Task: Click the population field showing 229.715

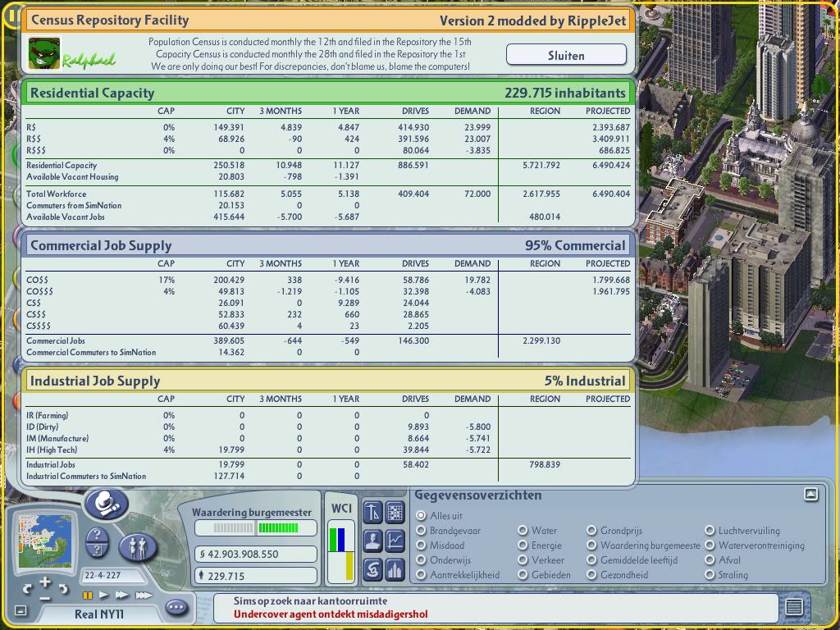Action: (x=256, y=576)
